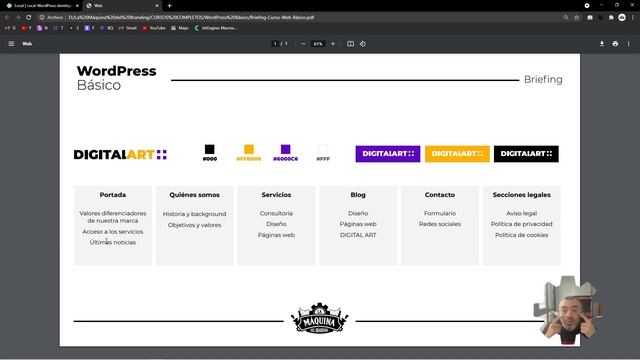Click the purple DIGITALART logo variant
The image size is (640, 360).
click(388, 154)
